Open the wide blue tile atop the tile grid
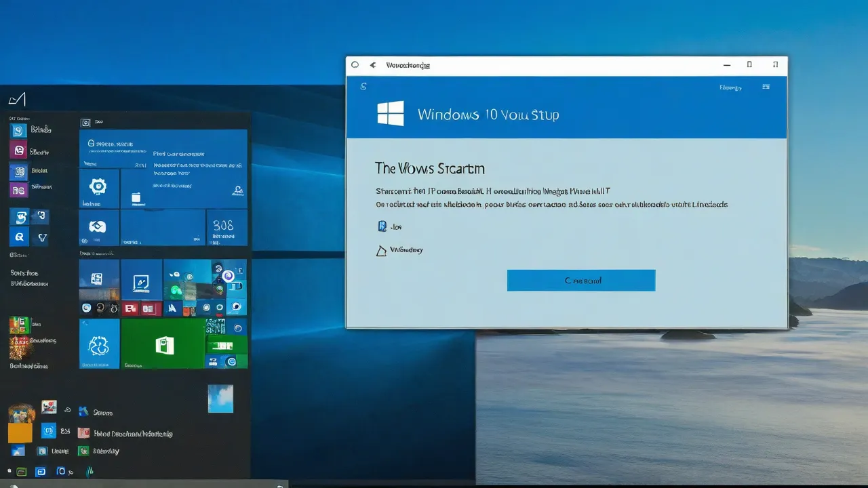The width and height of the screenshot is (868, 488). click(x=163, y=148)
